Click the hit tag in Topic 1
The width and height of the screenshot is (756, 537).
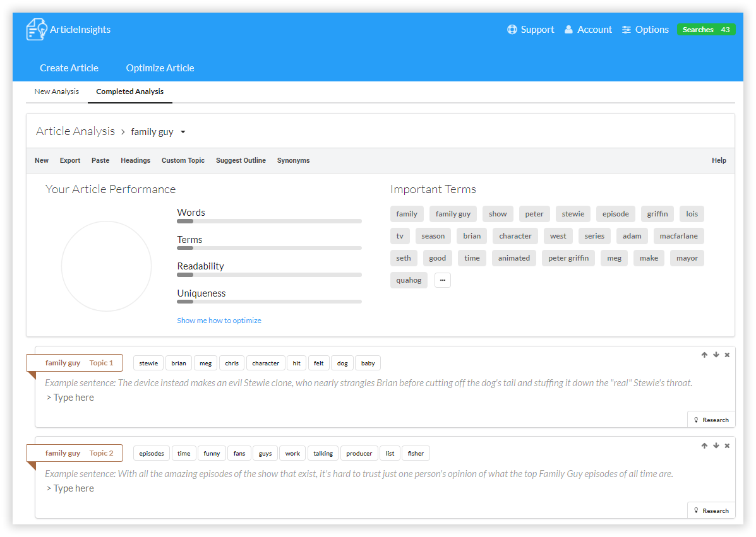(296, 363)
